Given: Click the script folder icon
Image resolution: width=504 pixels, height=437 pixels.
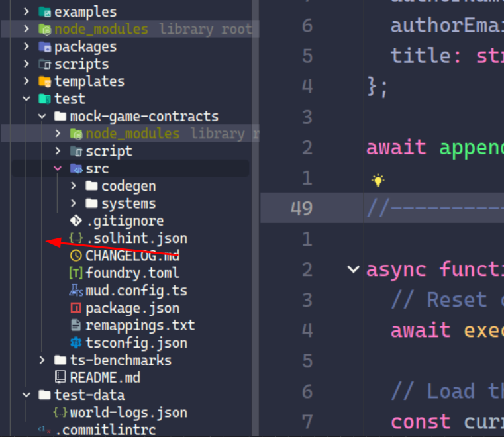Looking at the screenshot, I should point(76,151).
